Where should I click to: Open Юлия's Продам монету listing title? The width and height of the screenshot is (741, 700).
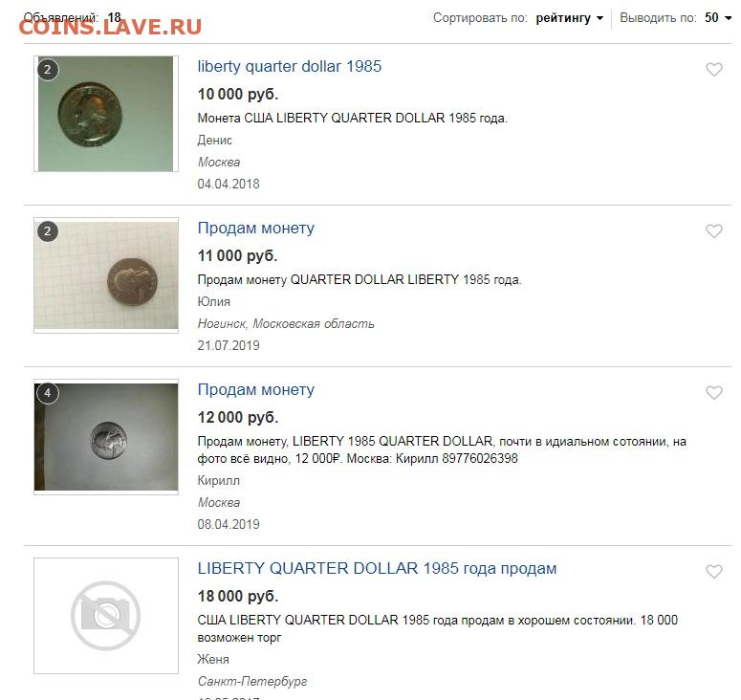[x=255, y=228]
